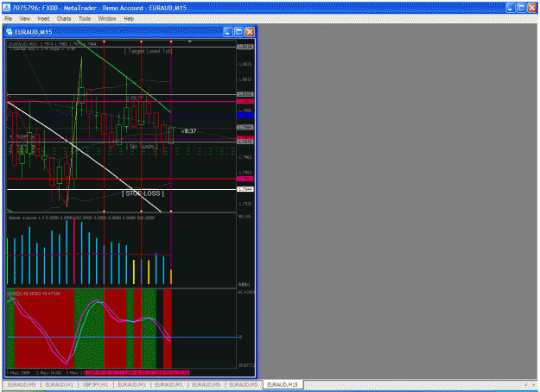Viewport: 540px width, 392px height.
Task: Click the blue current price label on scale
Action: click(245, 116)
